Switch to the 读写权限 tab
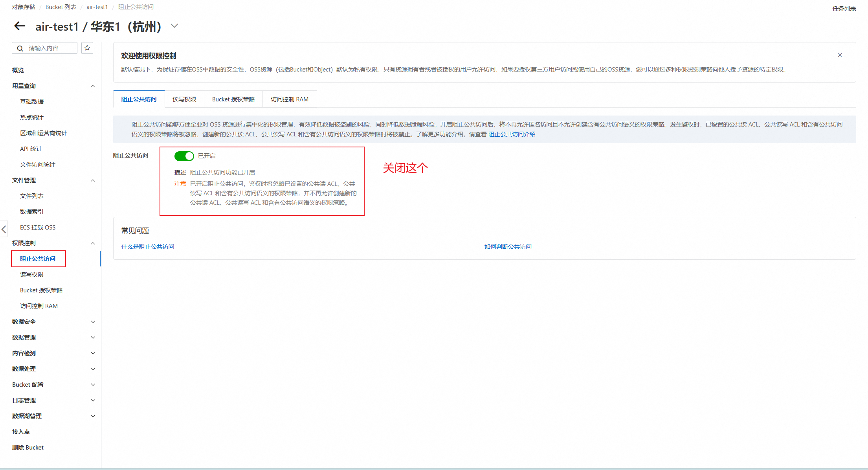Screen dimensions: 868x470 coord(184,99)
